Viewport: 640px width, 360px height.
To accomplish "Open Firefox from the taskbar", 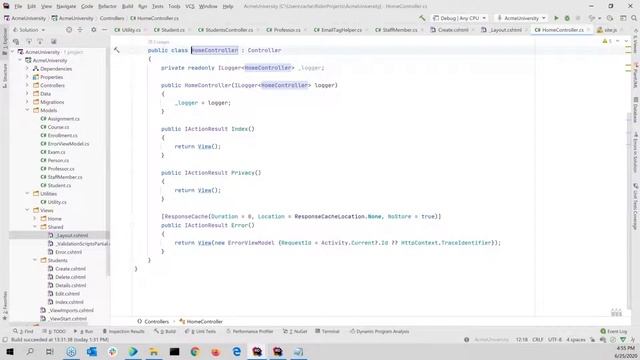I will tap(216, 351).
